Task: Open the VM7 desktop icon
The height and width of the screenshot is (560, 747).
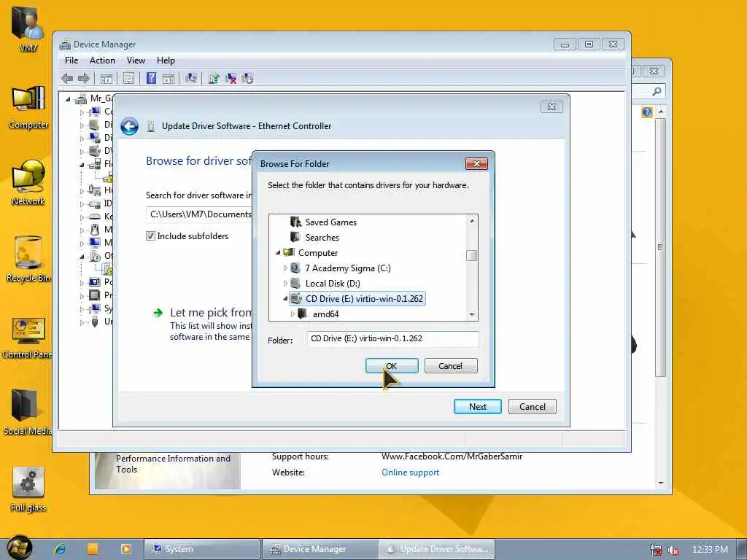Action: point(28,28)
